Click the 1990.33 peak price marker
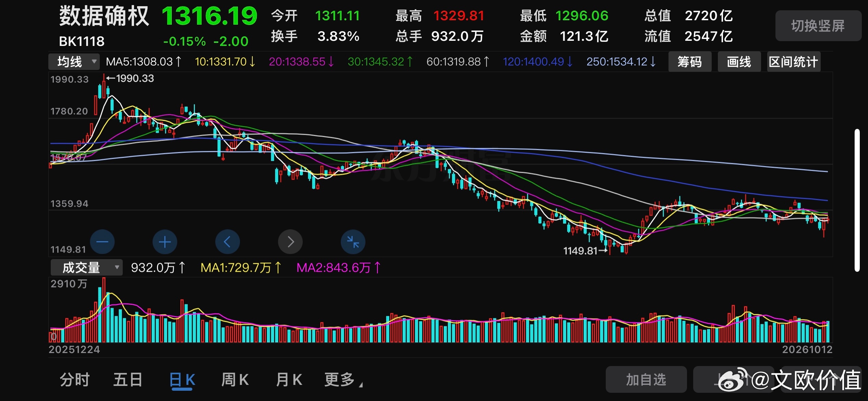The width and height of the screenshot is (868, 401). [130, 78]
